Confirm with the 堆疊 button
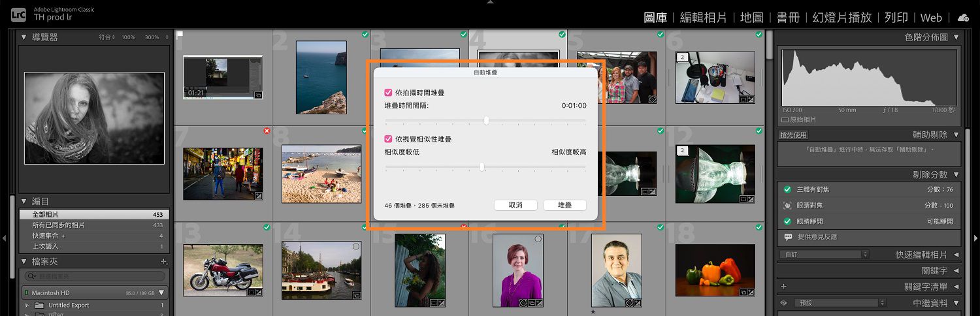 (x=564, y=205)
